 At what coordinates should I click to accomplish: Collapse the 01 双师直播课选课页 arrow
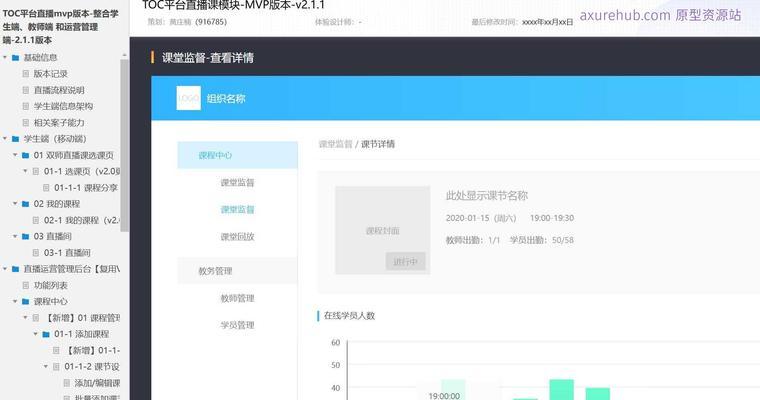click(x=16, y=155)
